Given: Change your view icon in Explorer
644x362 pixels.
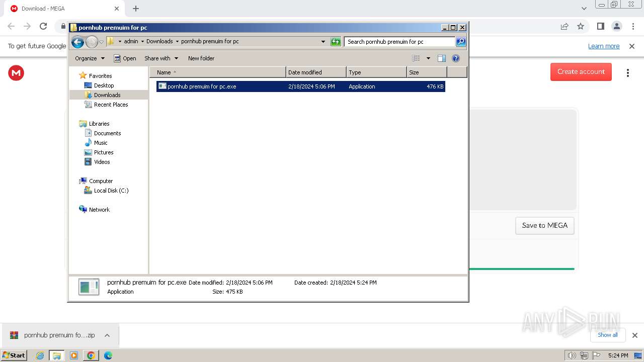Looking at the screenshot, I should point(416,58).
